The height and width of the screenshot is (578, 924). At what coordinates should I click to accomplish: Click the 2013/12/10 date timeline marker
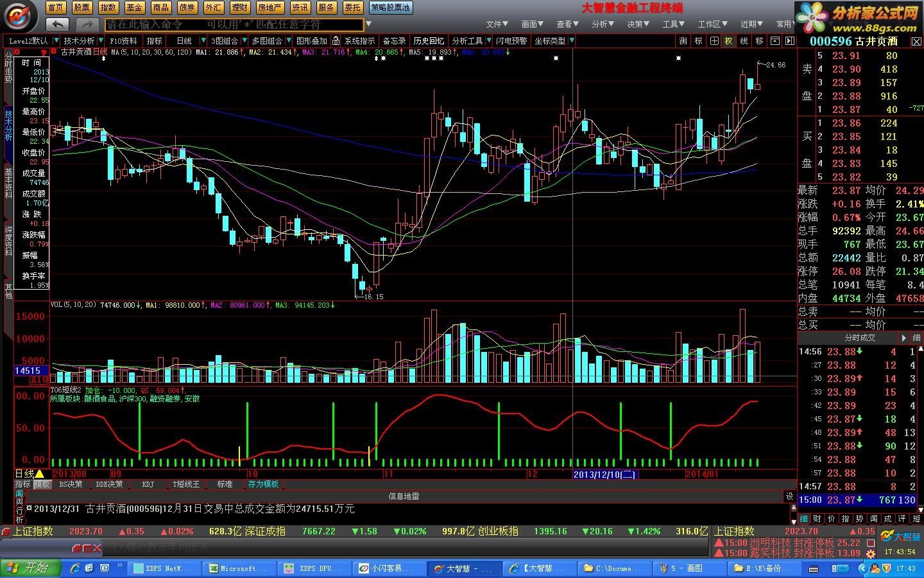(604, 474)
